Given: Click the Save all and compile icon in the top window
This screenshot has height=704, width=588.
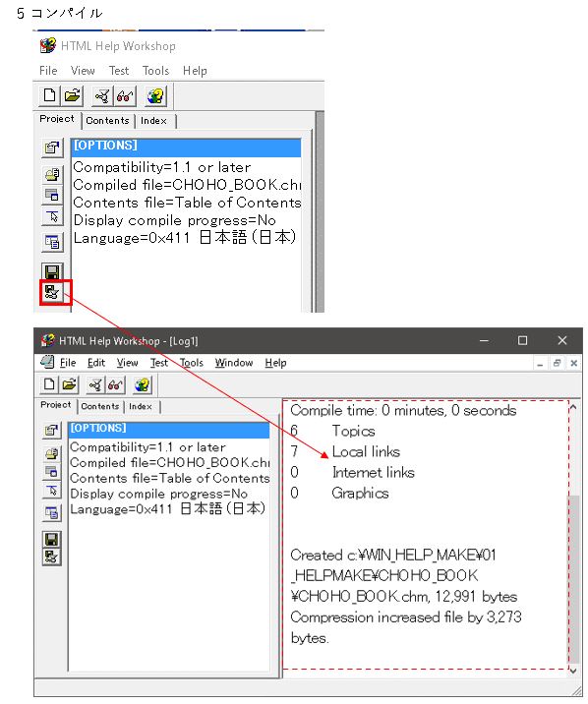Looking at the screenshot, I should [x=52, y=292].
